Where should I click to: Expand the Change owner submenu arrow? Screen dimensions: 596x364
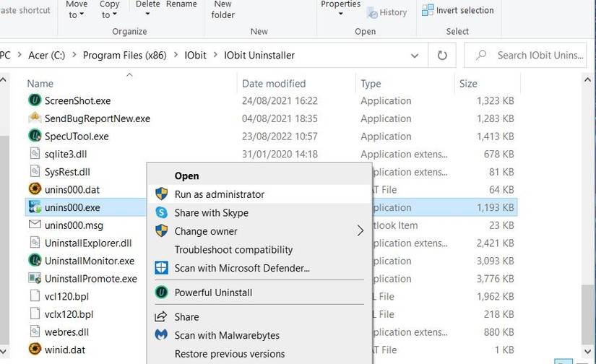360,231
